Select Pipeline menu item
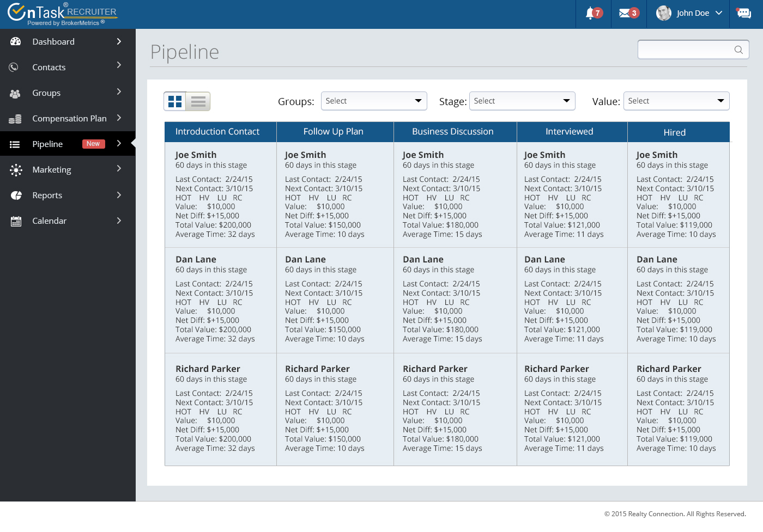This screenshot has width=763, height=532. tap(68, 144)
